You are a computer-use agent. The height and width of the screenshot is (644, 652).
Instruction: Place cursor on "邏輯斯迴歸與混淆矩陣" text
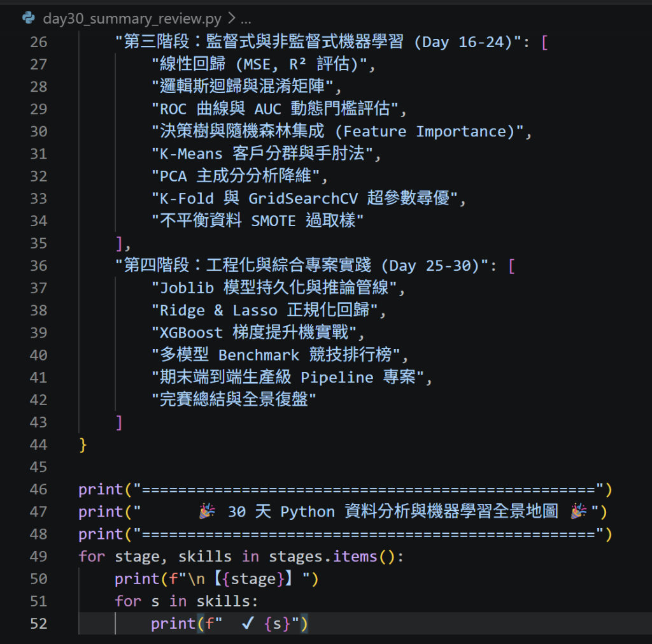pyautogui.click(x=243, y=87)
